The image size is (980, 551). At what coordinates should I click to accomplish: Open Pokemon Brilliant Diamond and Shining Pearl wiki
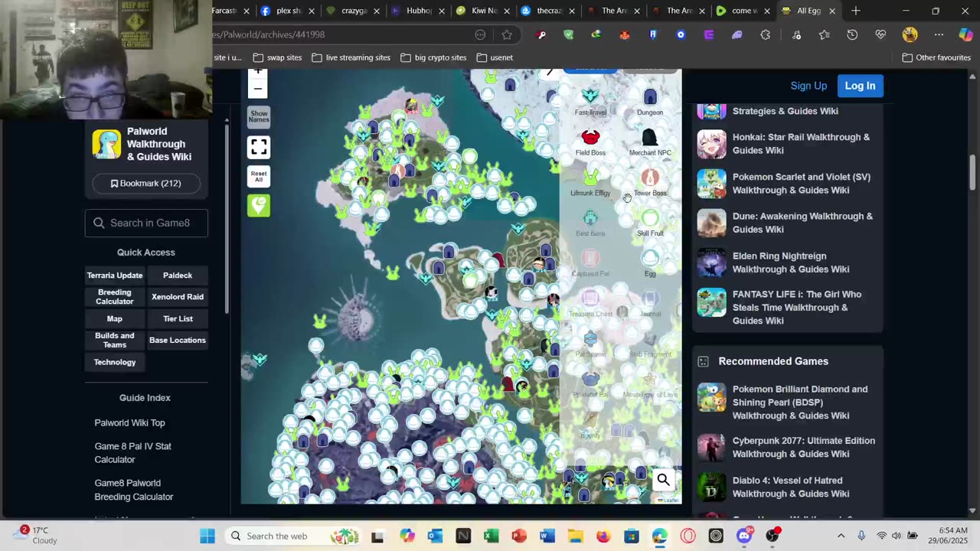[800, 403]
